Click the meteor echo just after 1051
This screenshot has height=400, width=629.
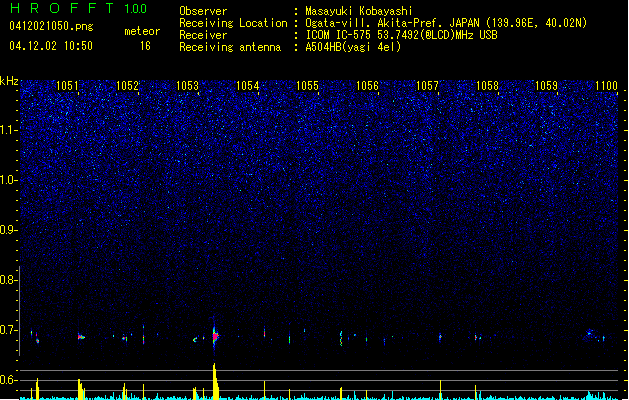point(81,337)
